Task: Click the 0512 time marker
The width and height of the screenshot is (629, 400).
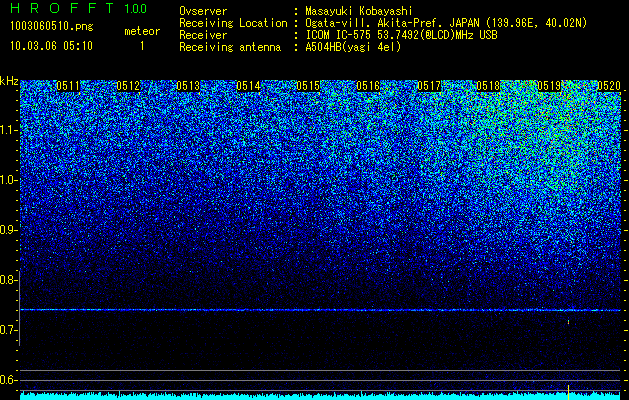Action: [x=128, y=85]
